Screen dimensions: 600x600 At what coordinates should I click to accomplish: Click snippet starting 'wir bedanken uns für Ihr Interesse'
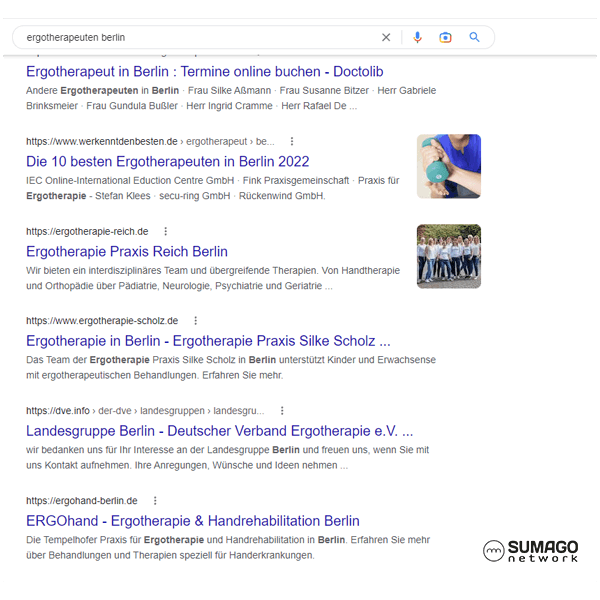pos(227,458)
